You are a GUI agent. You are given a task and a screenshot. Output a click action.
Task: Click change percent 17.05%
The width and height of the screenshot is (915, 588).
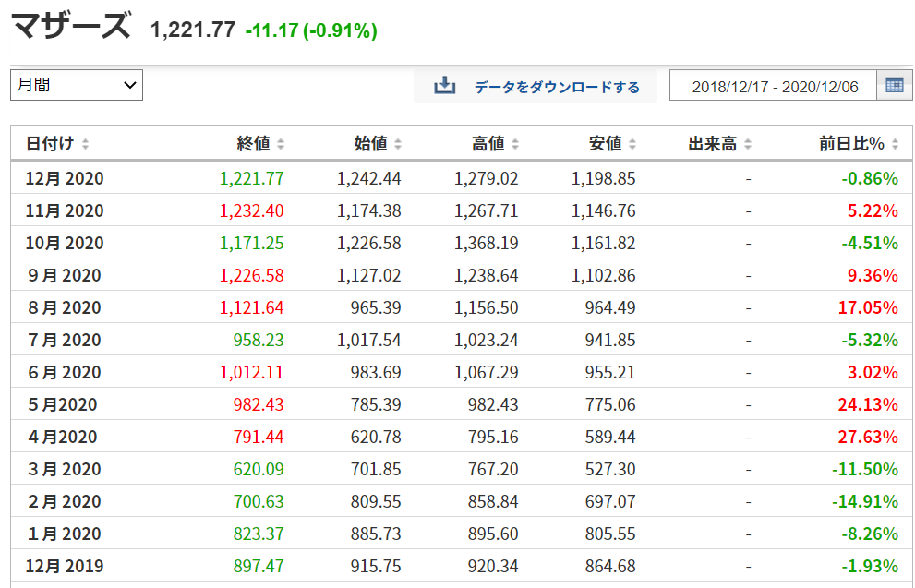coord(868,307)
